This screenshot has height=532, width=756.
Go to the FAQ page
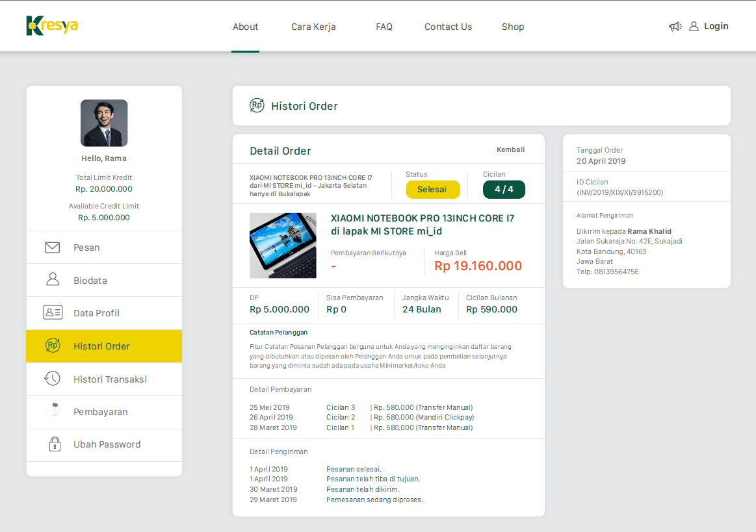(x=384, y=27)
